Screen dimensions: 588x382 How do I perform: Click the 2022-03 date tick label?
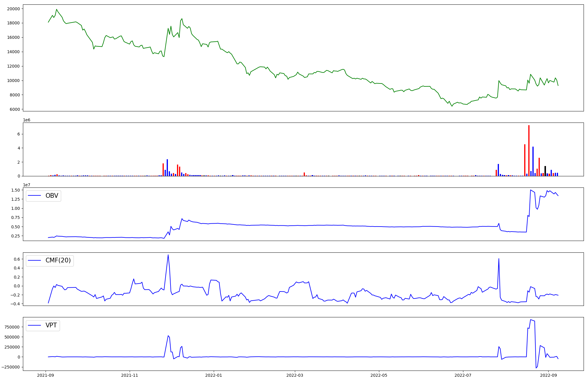[295, 375]
